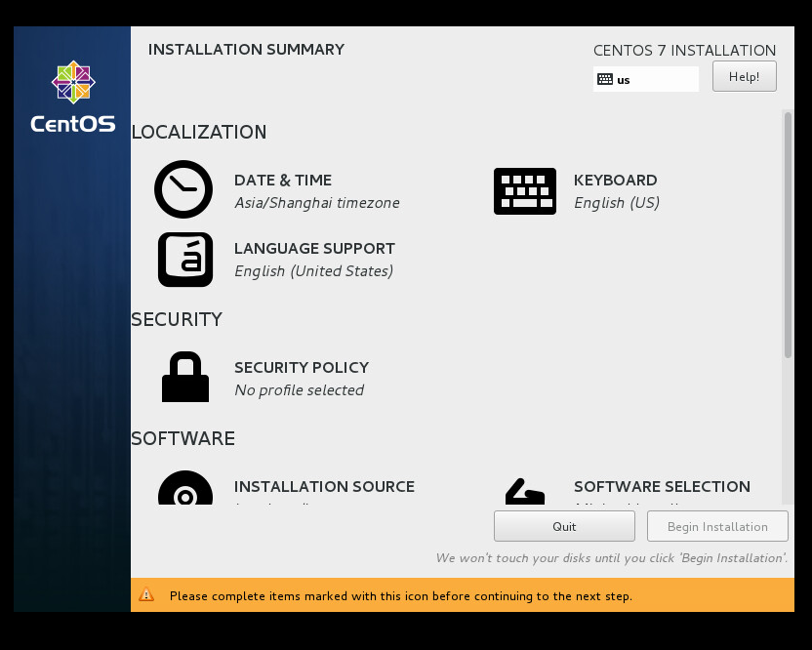This screenshot has height=650, width=812.
Task: Click the Software Selection icon
Action: coord(525,491)
